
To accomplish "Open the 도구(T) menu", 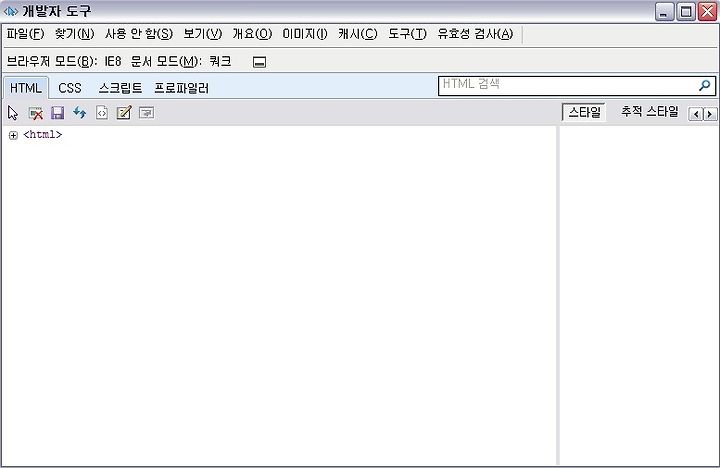I will [x=407, y=34].
